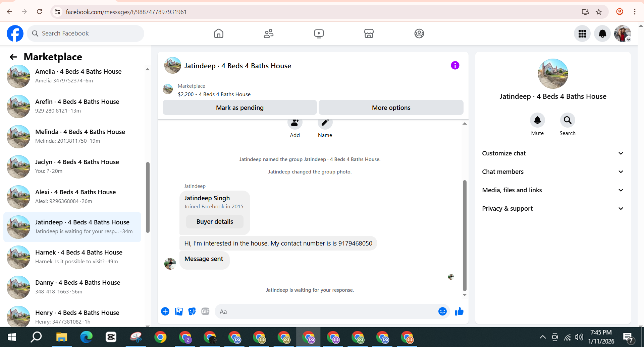644x347 pixels.
Task: Expand the Customize chat section
Action: (x=553, y=153)
